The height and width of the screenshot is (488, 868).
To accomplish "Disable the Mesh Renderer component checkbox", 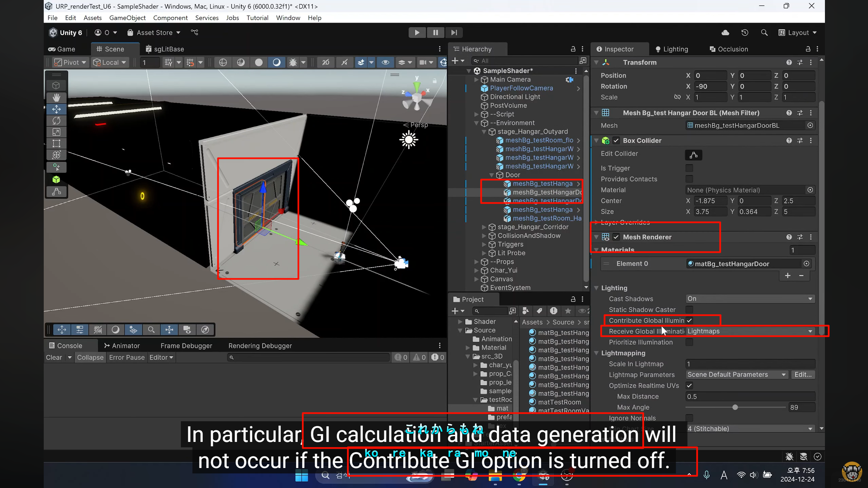I will 616,237.
